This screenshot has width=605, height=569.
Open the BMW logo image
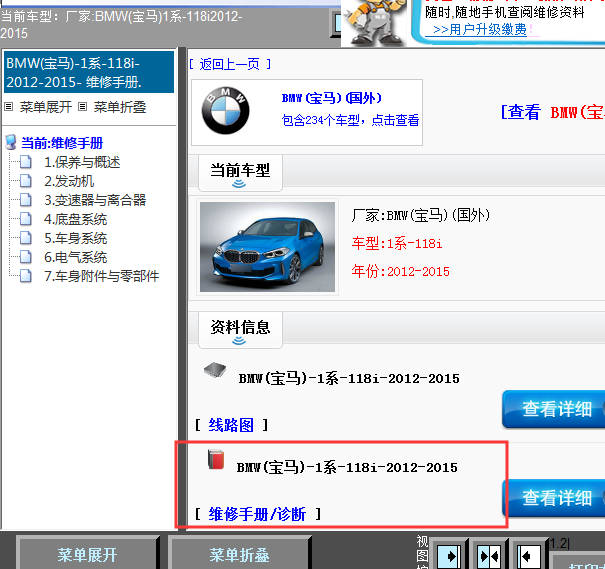(225, 110)
